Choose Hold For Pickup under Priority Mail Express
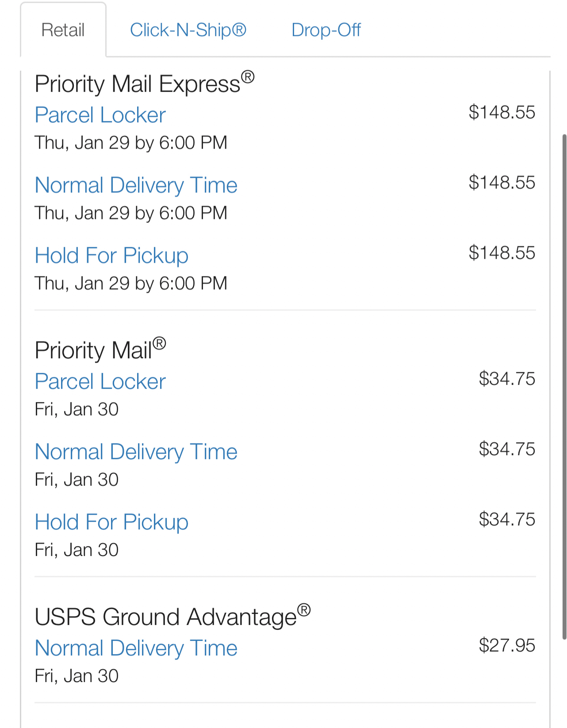The image size is (567, 728). click(x=112, y=255)
